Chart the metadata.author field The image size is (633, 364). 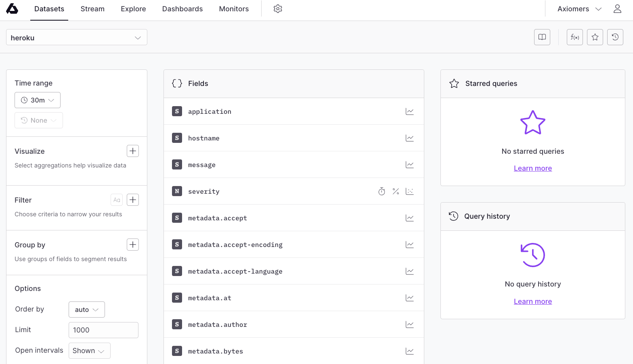pos(410,324)
